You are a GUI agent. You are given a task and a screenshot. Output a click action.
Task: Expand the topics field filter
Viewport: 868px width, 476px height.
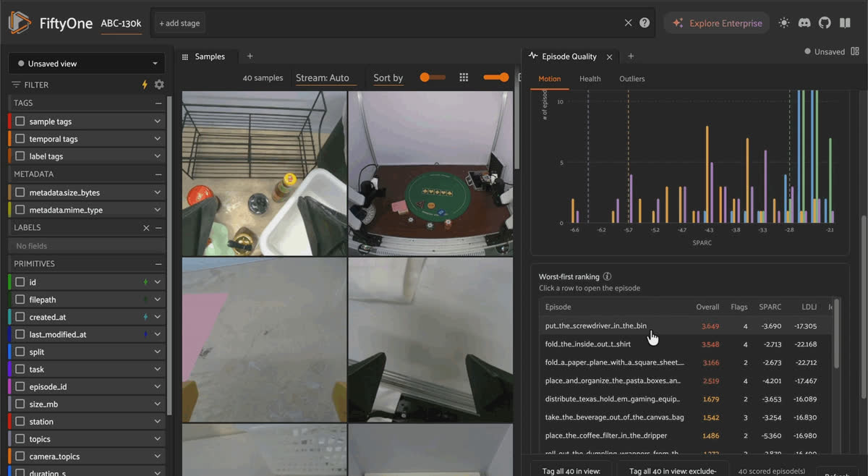coord(157,438)
